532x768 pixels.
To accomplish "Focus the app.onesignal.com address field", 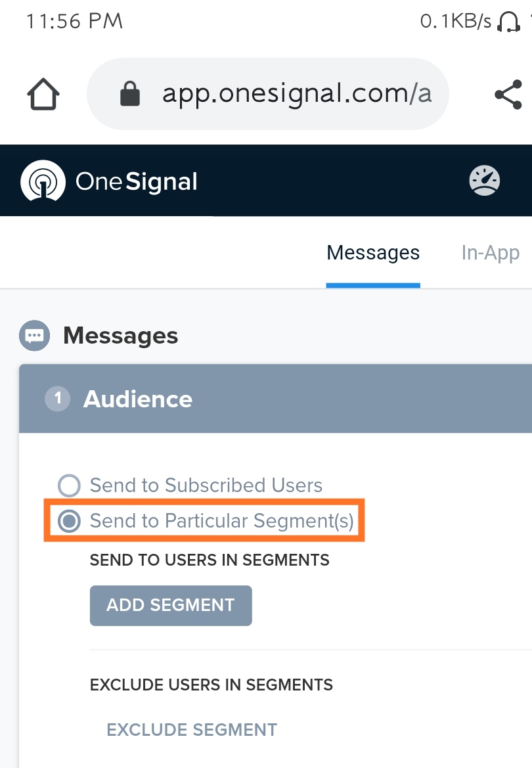I will click(x=296, y=95).
